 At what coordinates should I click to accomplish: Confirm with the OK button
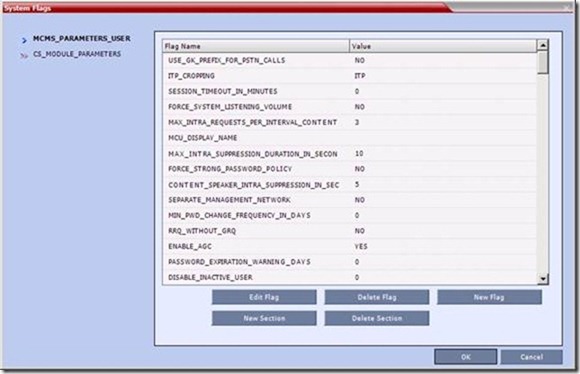coord(466,357)
